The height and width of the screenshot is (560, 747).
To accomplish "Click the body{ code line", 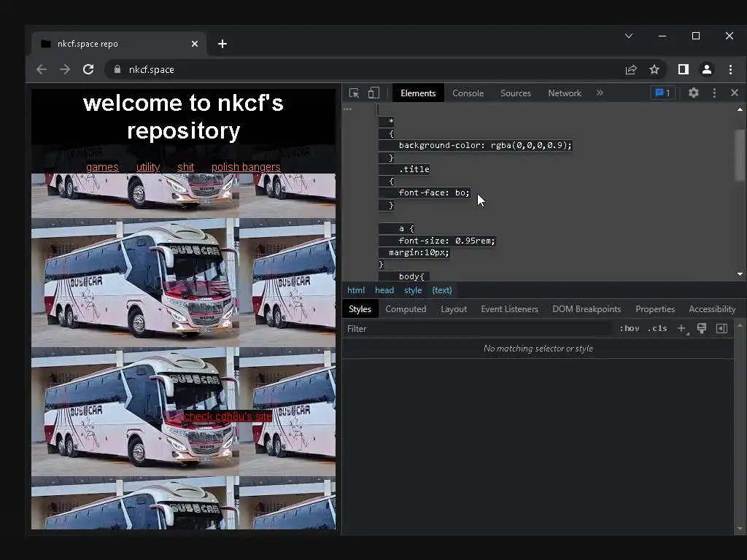I will [x=411, y=276].
